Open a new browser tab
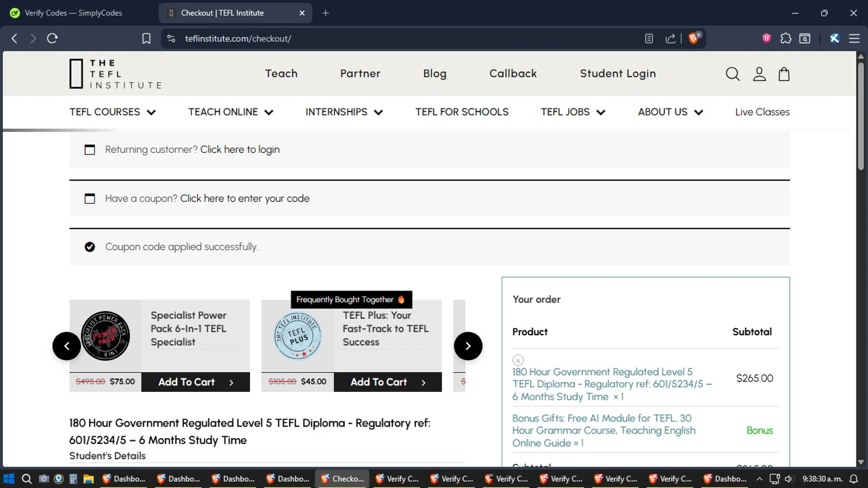 pyautogui.click(x=326, y=13)
